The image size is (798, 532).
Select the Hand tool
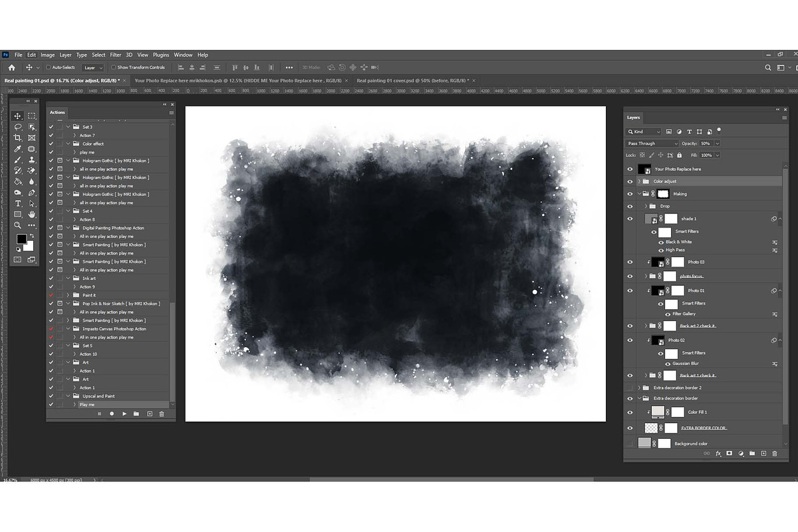[x=32, y=215]
